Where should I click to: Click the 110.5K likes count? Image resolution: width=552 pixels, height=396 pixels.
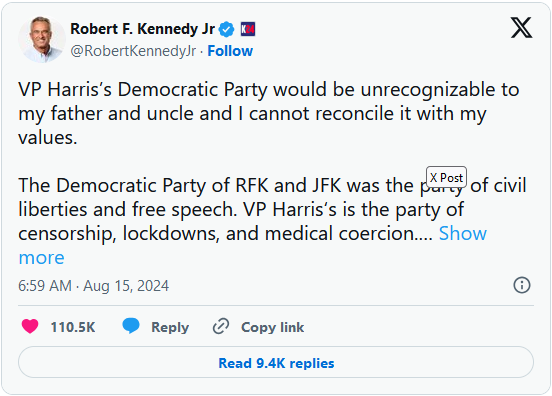pyautogui.click(x=73, y=327)
